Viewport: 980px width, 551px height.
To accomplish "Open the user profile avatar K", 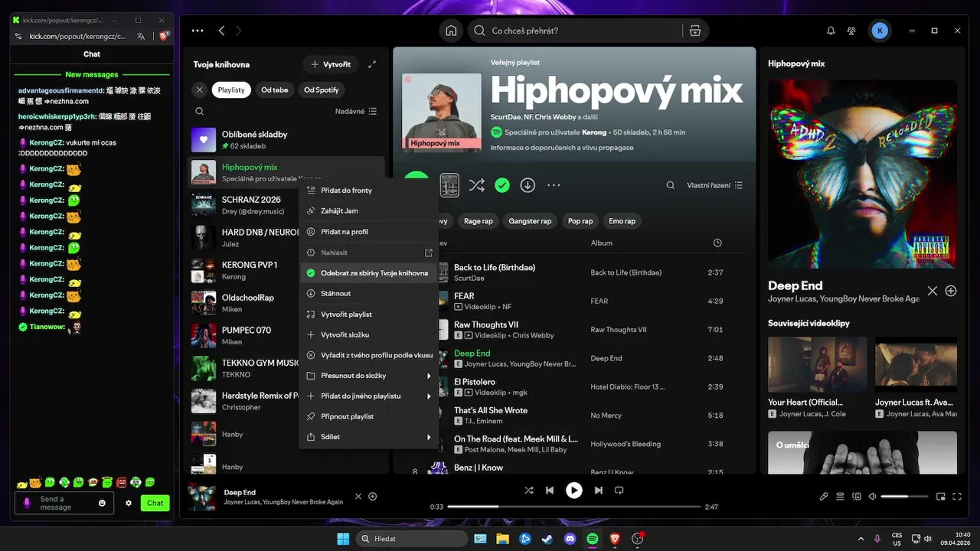I will (880, 31).
